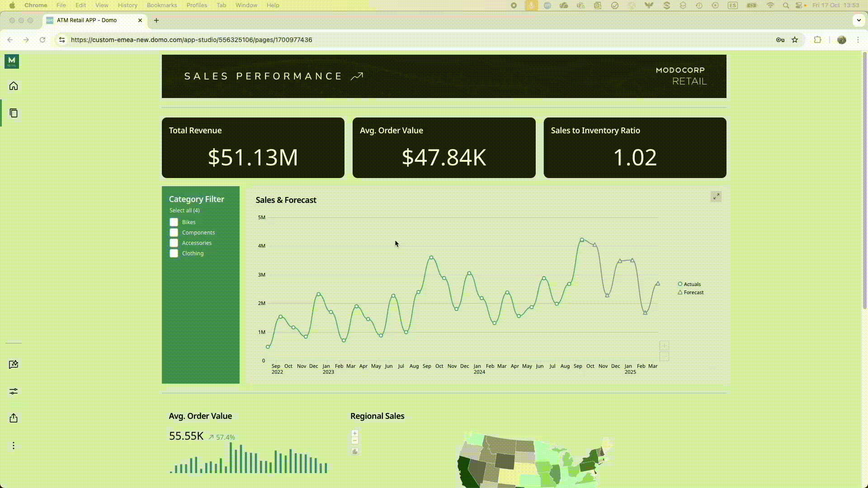Zoom in on the Regional Sales map
The height and width of the screenshot is (488, 868).
(x=355, y=433)
